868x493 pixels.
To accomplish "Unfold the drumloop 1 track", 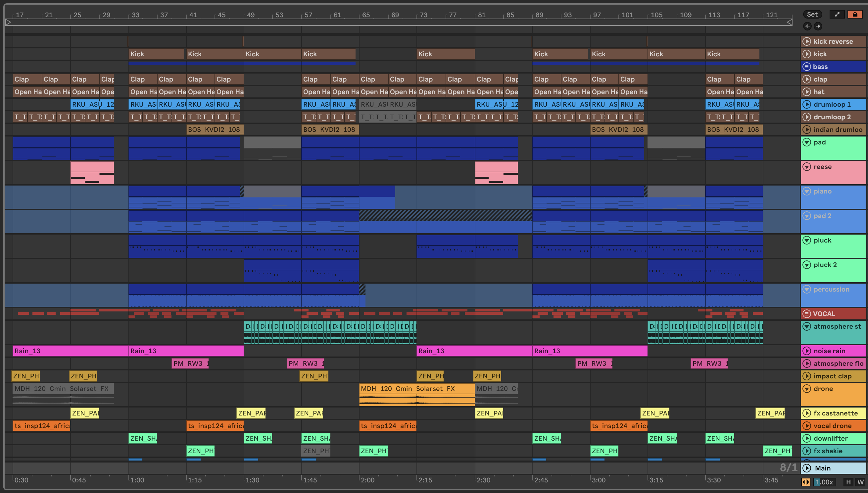I will 807,104.
